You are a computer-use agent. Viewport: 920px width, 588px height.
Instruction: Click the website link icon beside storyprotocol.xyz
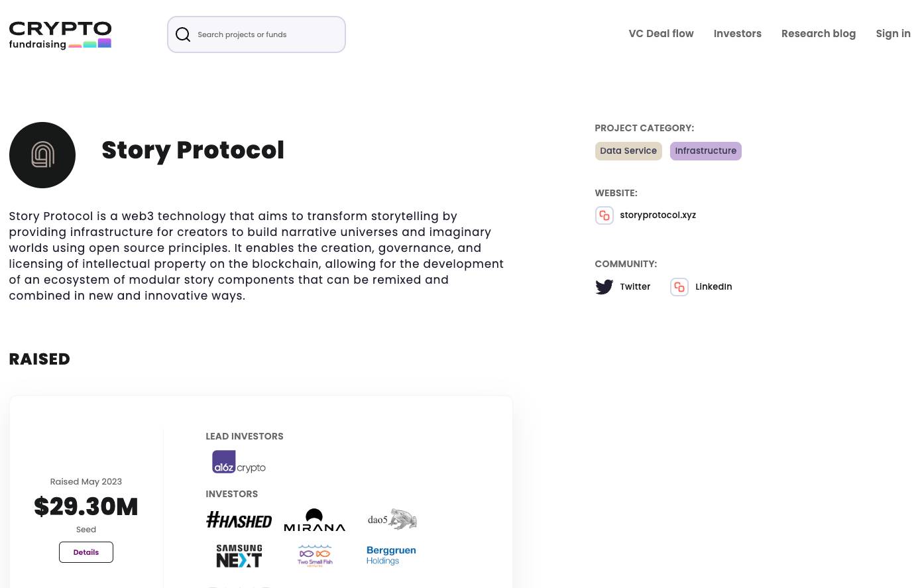pyautogui.click(x=604, y=215)
